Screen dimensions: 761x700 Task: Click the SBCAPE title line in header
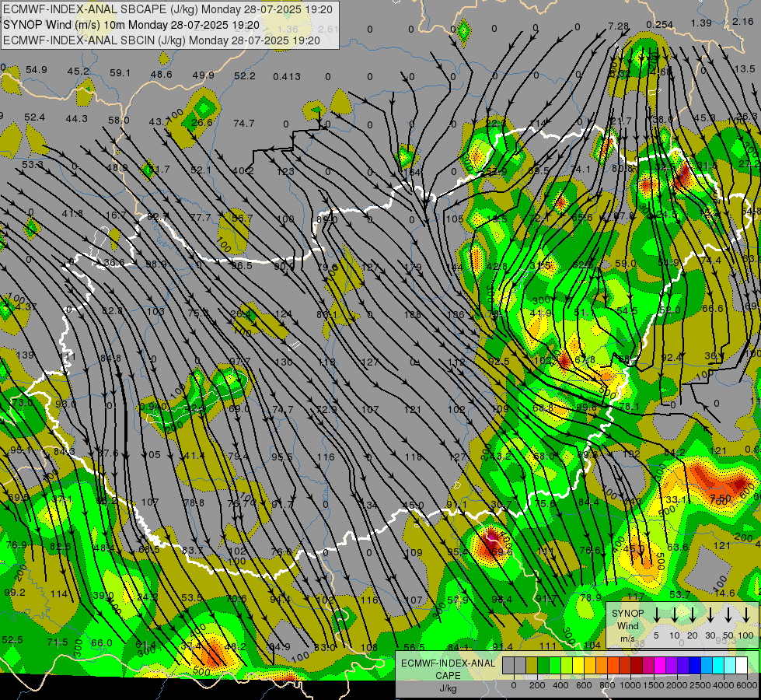click(168, 9)
